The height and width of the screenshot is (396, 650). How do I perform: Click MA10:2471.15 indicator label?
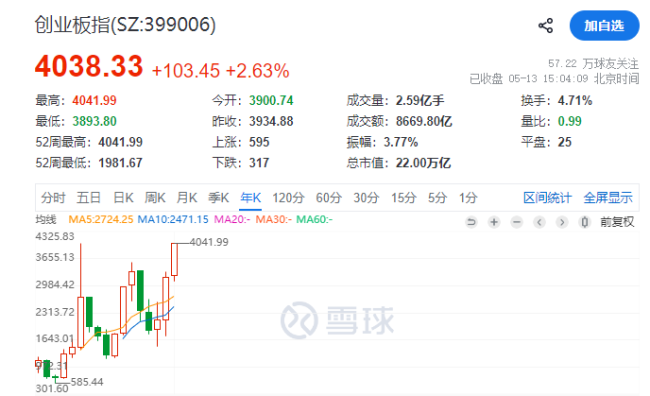pyautogui.click(x=173, y=219)
